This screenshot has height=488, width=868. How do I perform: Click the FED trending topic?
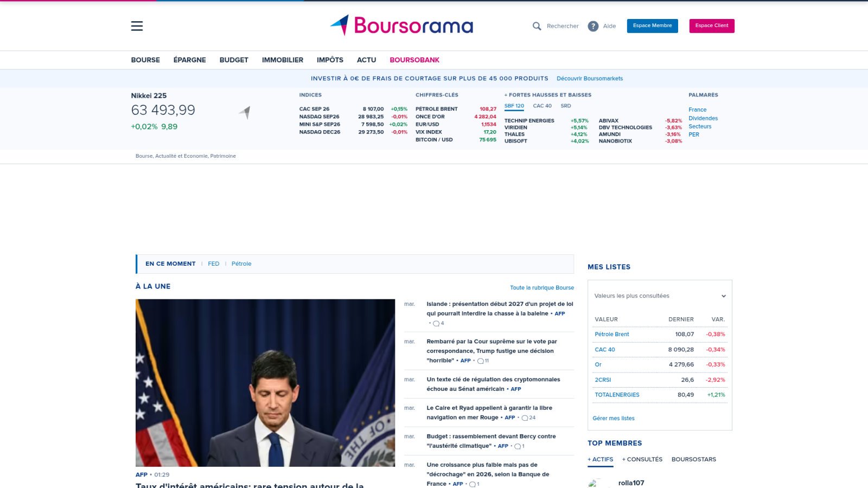tap(214, 264)
